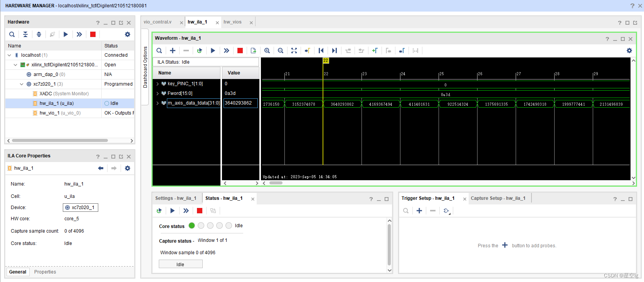644x282 pixels.
Task: Open help for the Waveform panel
Action: [607, 39]
